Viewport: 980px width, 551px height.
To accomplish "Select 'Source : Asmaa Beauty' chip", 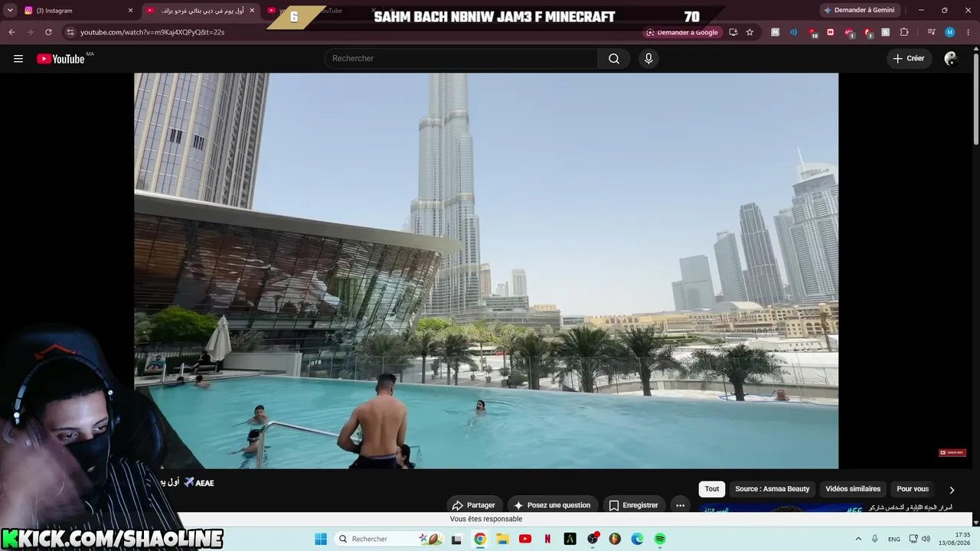I will pos(773,489).
